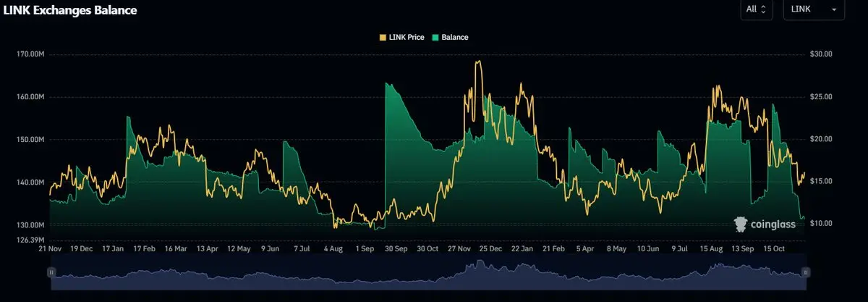Click the 15 Aug date label

click(710, 248)
